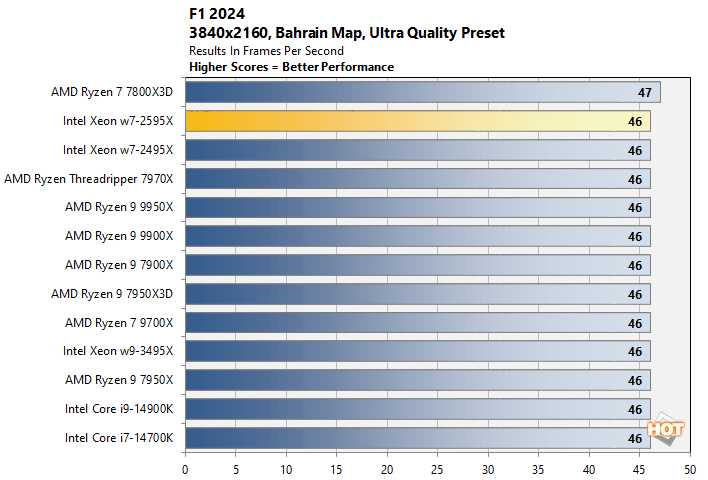Image resolution: width=708 pixels, height=480 pixels.
Task: Select the 5 tick on the horizontal axis
Action: pyautogui.click(x=236, y=470)
